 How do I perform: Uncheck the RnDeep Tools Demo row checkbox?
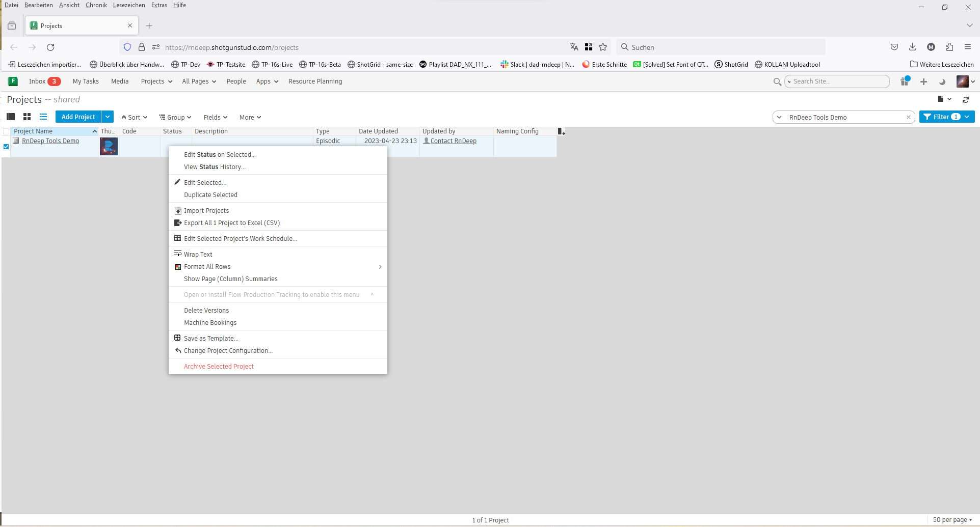tap(6, 147)
